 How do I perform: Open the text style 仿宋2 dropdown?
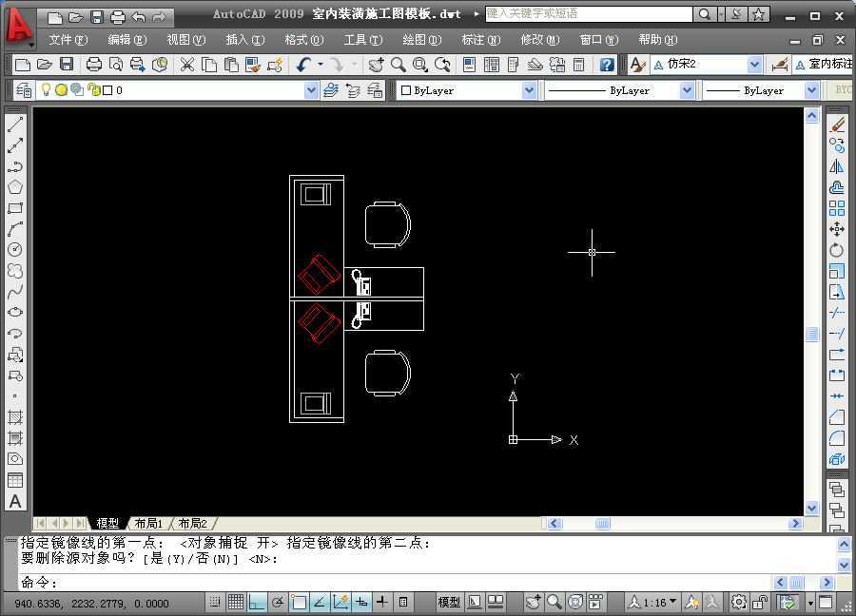click(754, 65)
